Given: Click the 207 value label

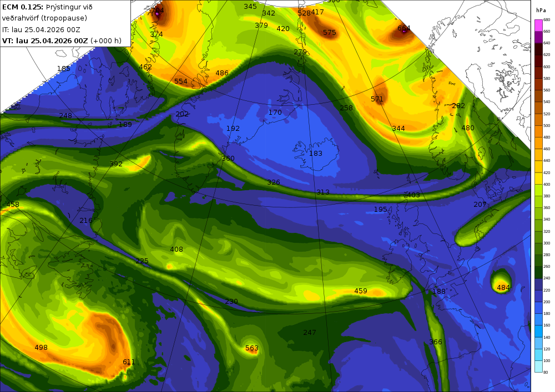Looking at the screenshot, I should pyautogui.click(x=480, y=204).
